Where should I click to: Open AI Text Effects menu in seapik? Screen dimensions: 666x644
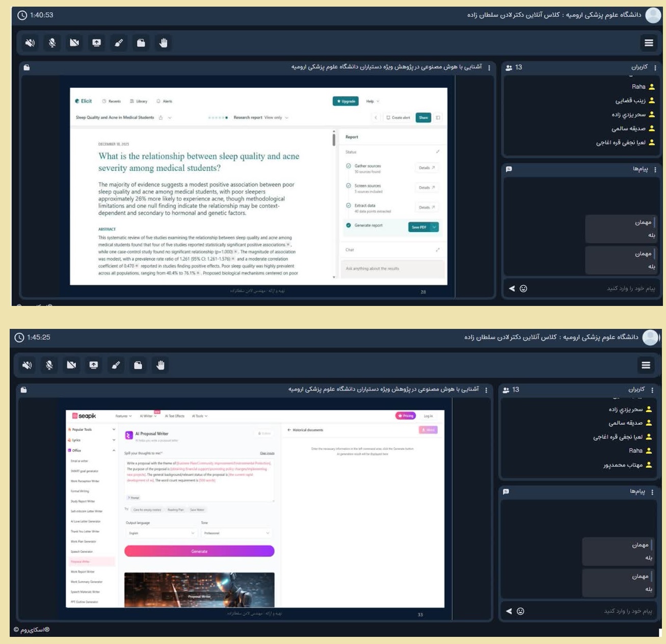pyautogui.click(x=174, y=416)
